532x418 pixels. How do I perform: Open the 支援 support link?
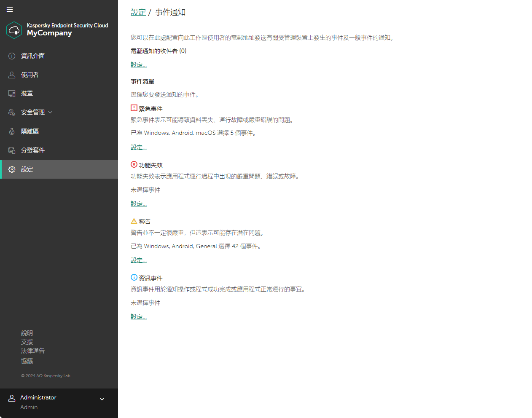(27, 342)
